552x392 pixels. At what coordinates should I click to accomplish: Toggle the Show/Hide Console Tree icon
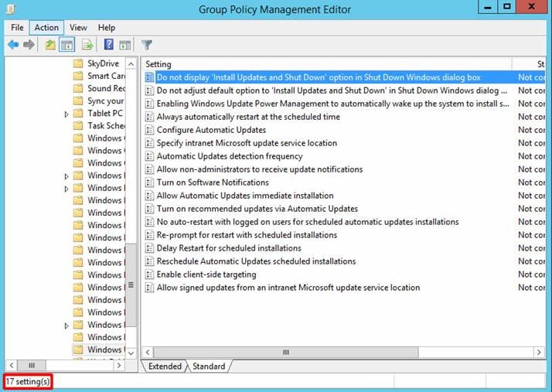point(67,45)
